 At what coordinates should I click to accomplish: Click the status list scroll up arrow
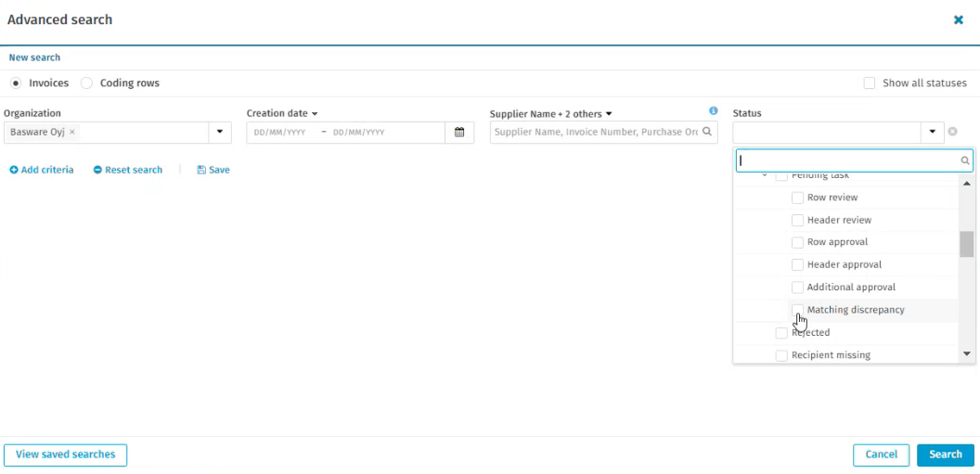tap(966, 183)
